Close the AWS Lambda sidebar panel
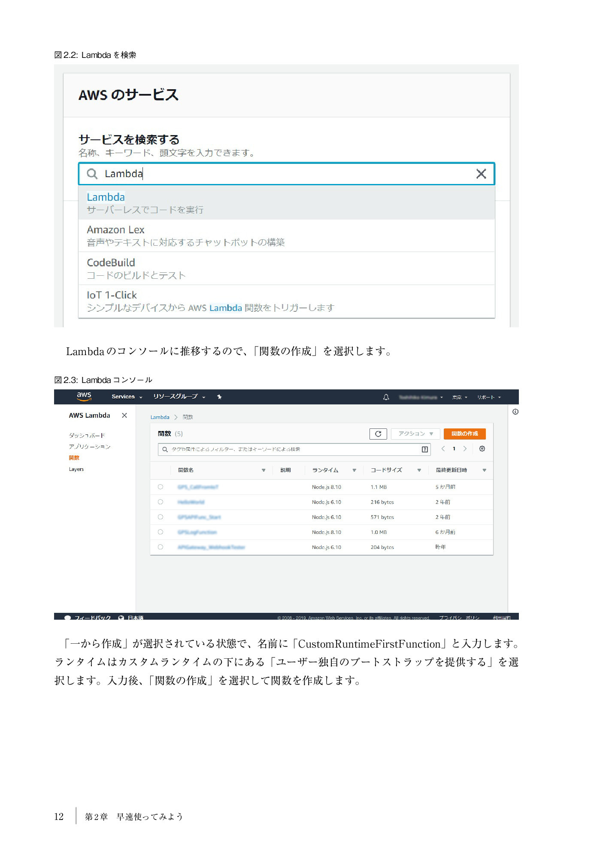The image size is (615, 868). [124, 415]
